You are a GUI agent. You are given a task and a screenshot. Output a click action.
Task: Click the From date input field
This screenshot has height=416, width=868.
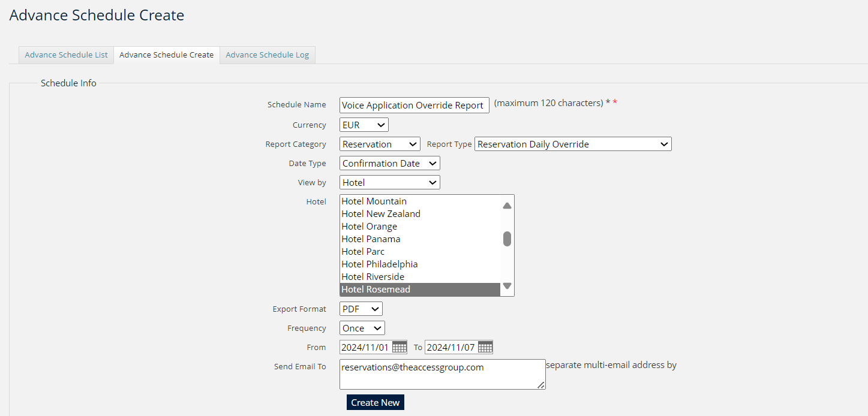(x=366, y=347)
